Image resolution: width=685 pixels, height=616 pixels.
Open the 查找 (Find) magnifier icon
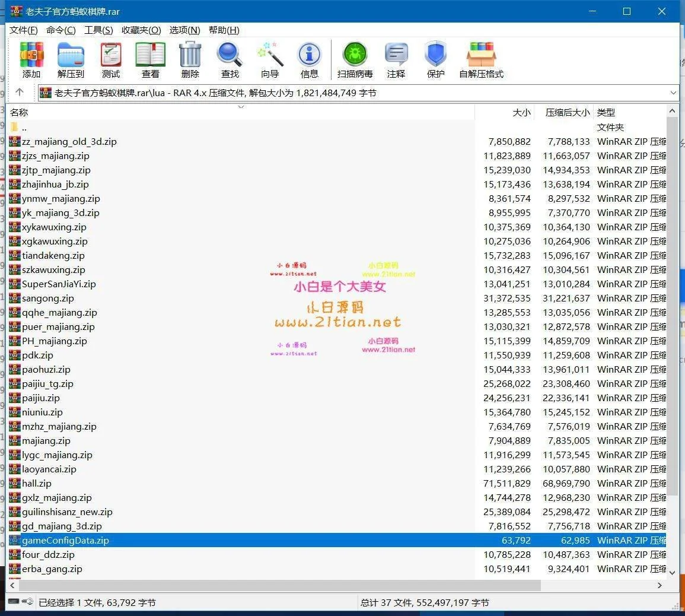click(230, 60)
